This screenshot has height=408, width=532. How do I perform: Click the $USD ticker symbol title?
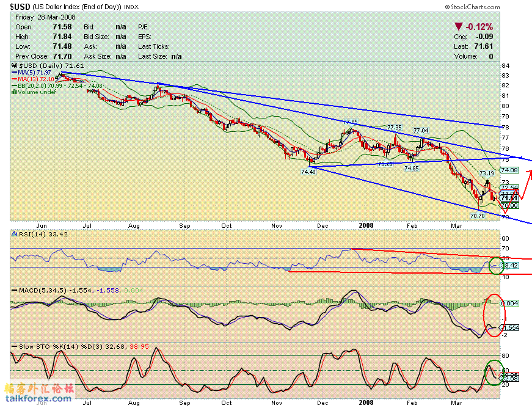(x=20, y=7)
